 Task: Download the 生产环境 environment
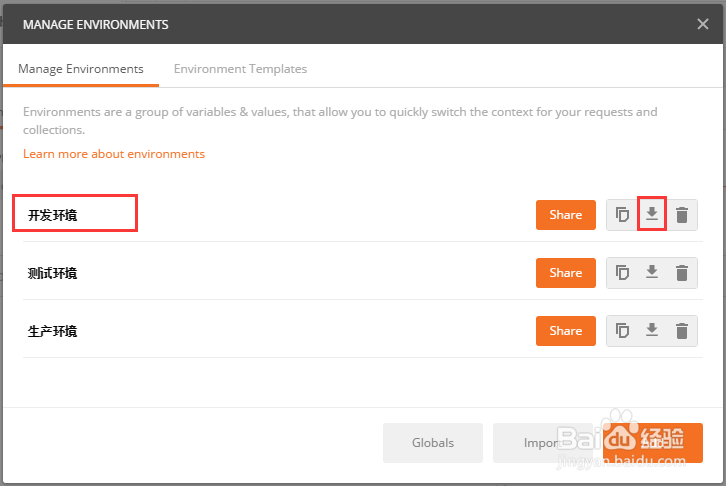pyautogui.click(x=652, y=331)
